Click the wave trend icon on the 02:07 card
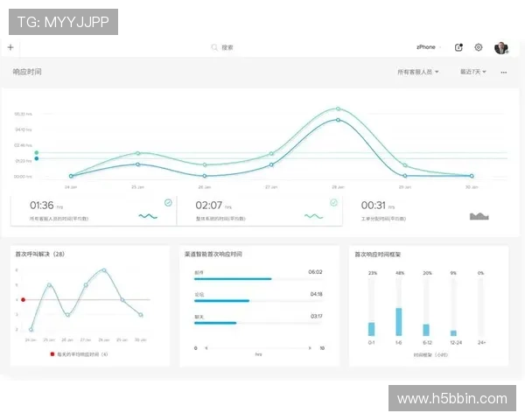The height and width of the screenshot is (420, 525). 313,215
